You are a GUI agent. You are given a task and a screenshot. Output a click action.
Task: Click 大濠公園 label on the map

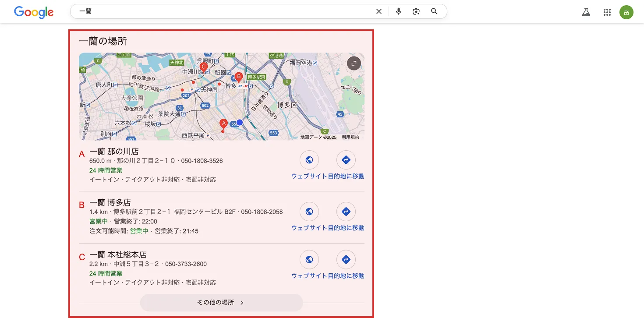coord(132,98)
